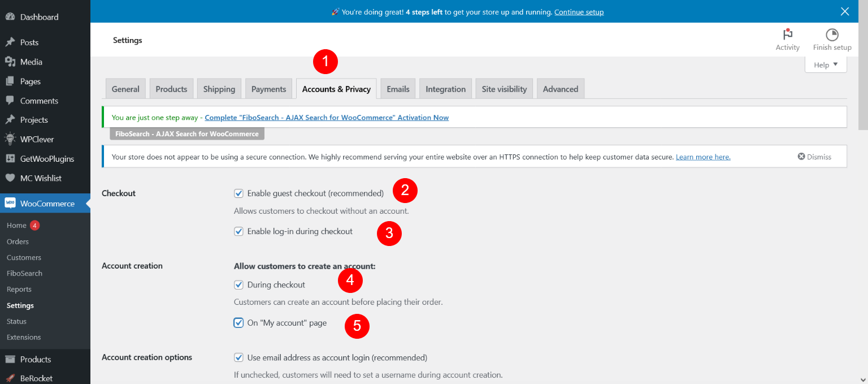Screen dimensions: 868x384
Task: Click the Learn more here link
Action: 703,157
